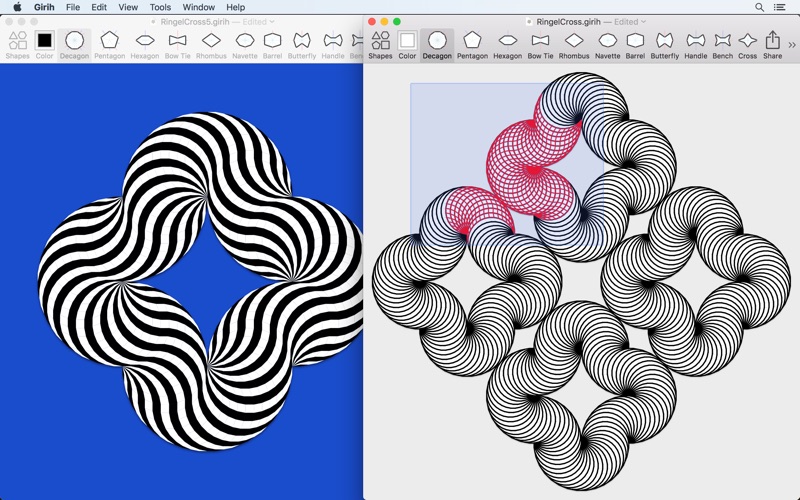800x500 pixels.
Task: Expand toolbar overflow chevron at right edge
Action: point(792,45)
